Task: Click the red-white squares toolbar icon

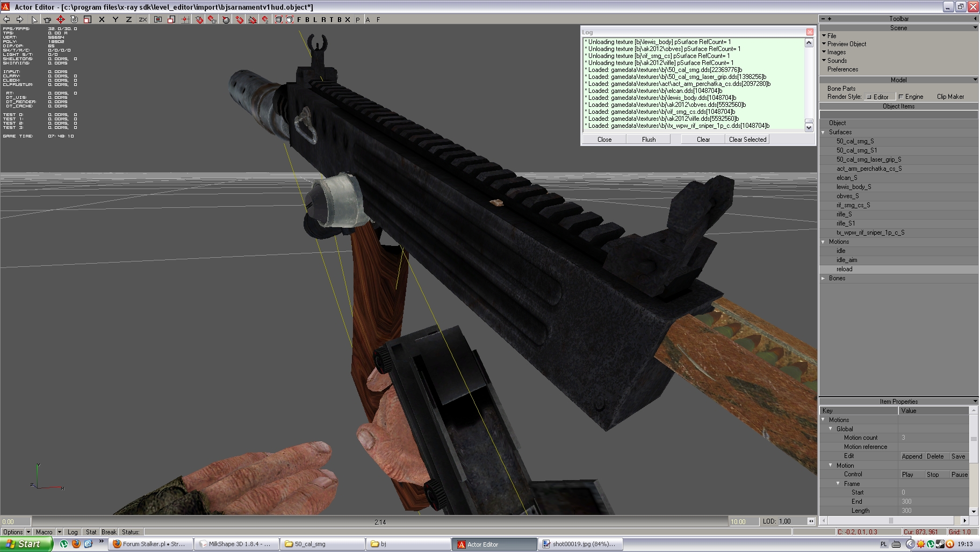Action: tap(171, 19)
